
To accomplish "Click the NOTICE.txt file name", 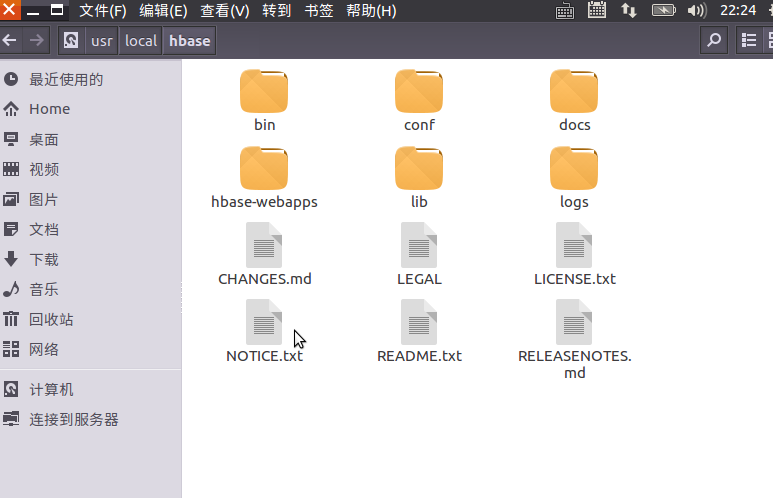I will tap(264, 356).
